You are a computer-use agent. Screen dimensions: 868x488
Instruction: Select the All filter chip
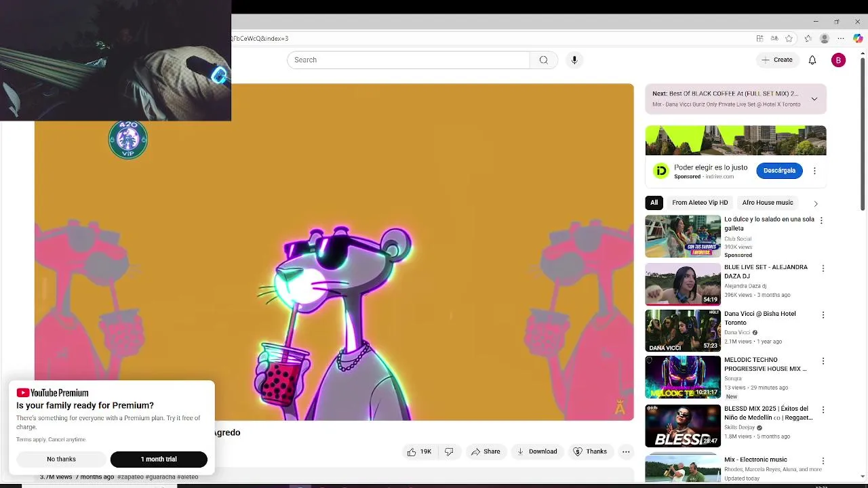(x=654, y=203)
